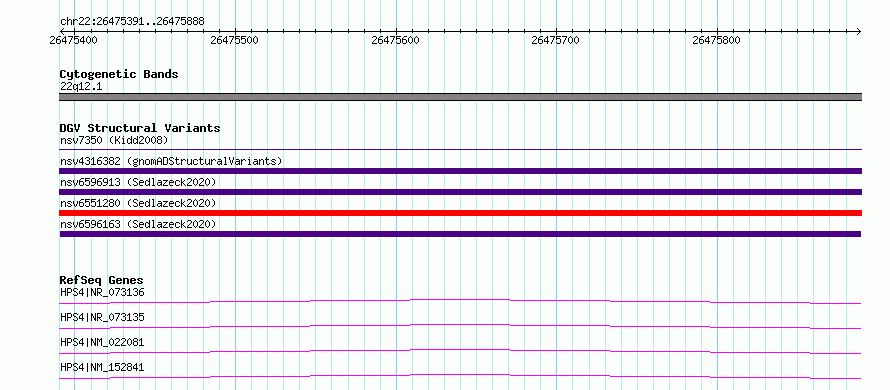Click the magenta HPS4|NM_022081 transcript line
This screenshot has height=390, width=890.
point(460,351)
